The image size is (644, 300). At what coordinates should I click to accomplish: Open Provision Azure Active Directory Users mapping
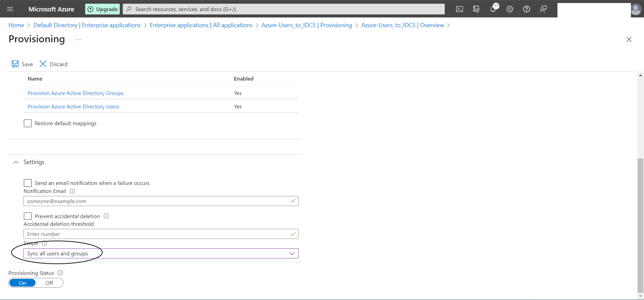pyautogui.click(x=73, y=106)
